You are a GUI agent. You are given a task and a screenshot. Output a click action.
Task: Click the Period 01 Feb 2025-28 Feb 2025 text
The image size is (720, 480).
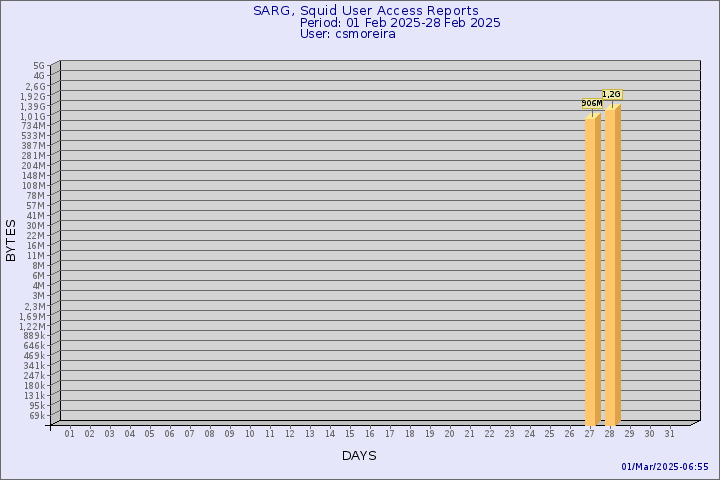(400, 22)
